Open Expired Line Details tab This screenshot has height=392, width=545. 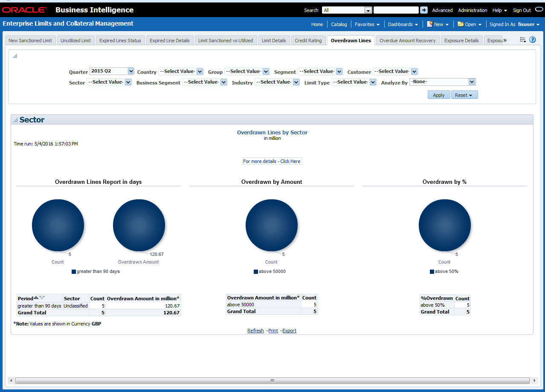(x=170, y=41)
